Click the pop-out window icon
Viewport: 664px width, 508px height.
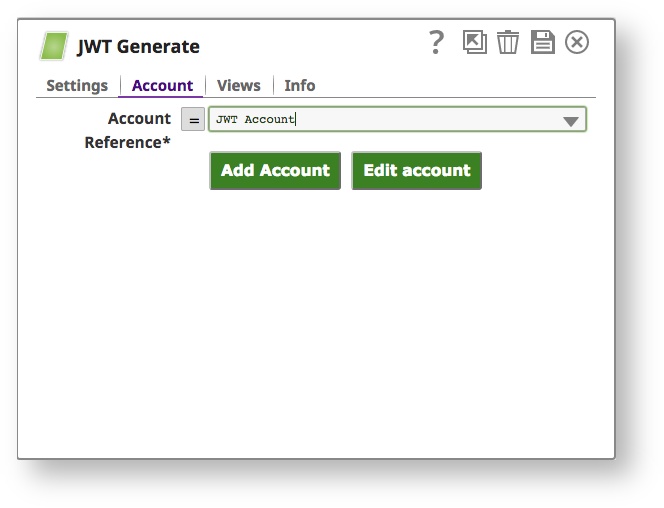click(474, 42)
